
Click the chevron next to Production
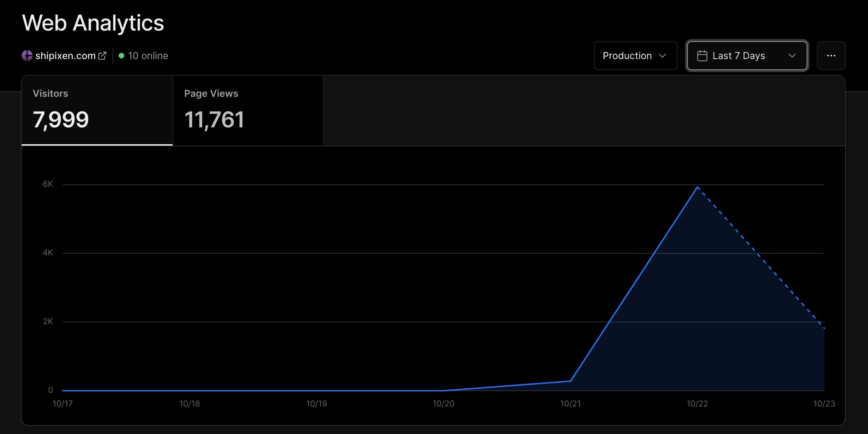pyautogui.click(x=662, y=56)
